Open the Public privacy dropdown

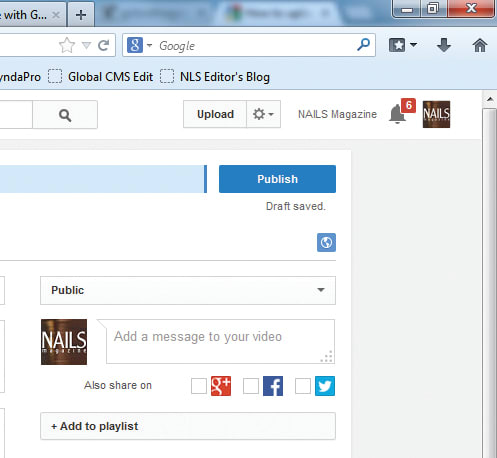coord(188,290)
